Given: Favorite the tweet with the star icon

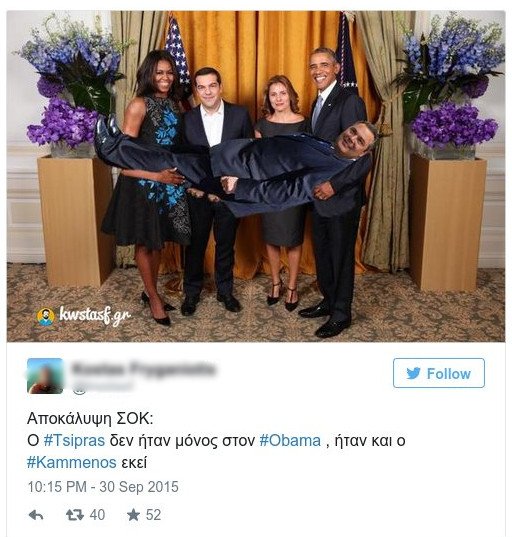Looking at the screenshot, I should [133, 514].
